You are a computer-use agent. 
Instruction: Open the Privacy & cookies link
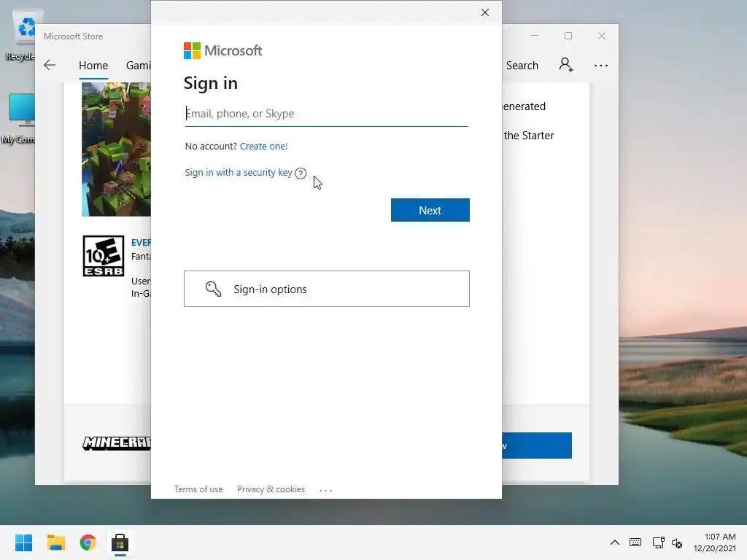point(271,489)
